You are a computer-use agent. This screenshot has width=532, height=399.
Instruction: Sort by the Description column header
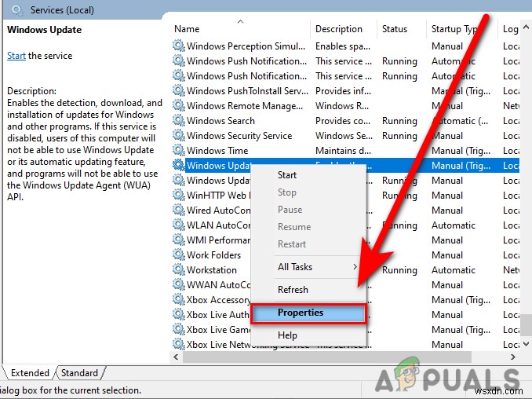point(344,29)
